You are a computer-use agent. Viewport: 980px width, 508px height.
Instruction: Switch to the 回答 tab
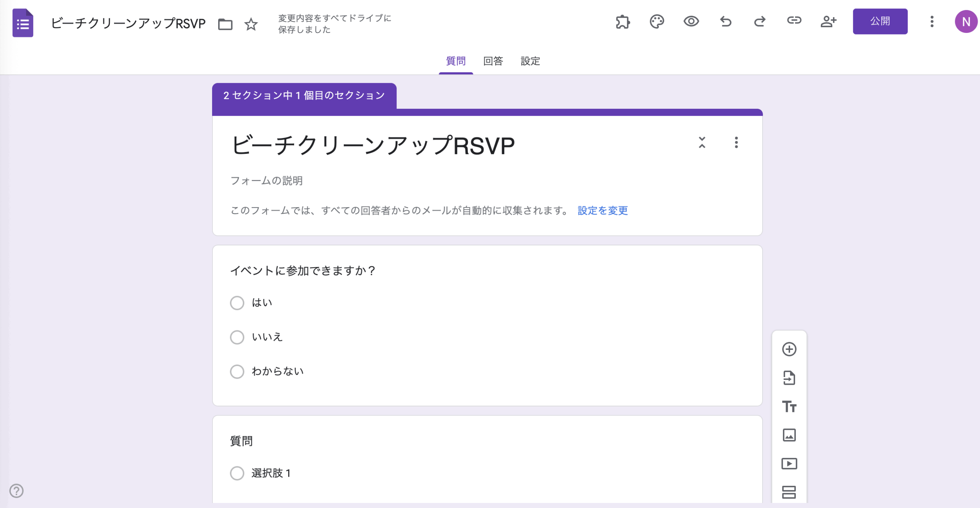click(x=493, y=61)
